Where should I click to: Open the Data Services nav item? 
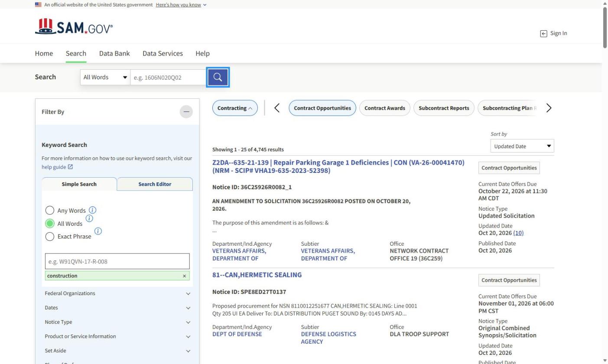[163, 53]
